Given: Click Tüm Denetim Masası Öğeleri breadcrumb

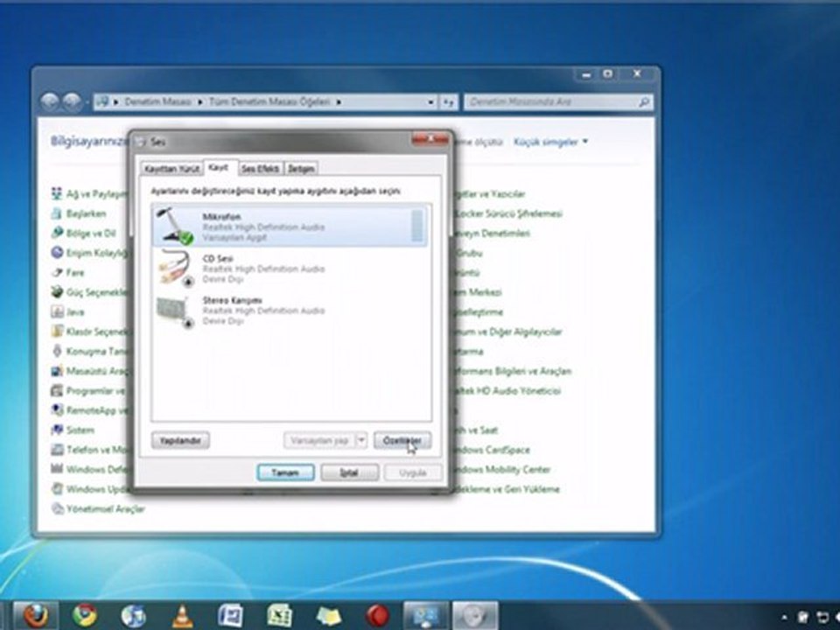Looking at the screenshot, I should [269, 101].
